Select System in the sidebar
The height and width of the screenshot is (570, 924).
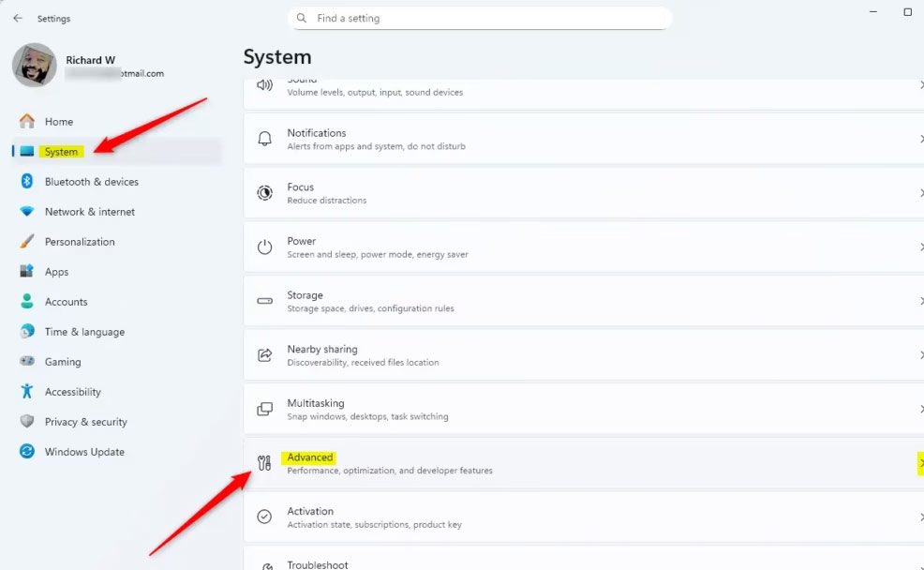tap(61, 151)
